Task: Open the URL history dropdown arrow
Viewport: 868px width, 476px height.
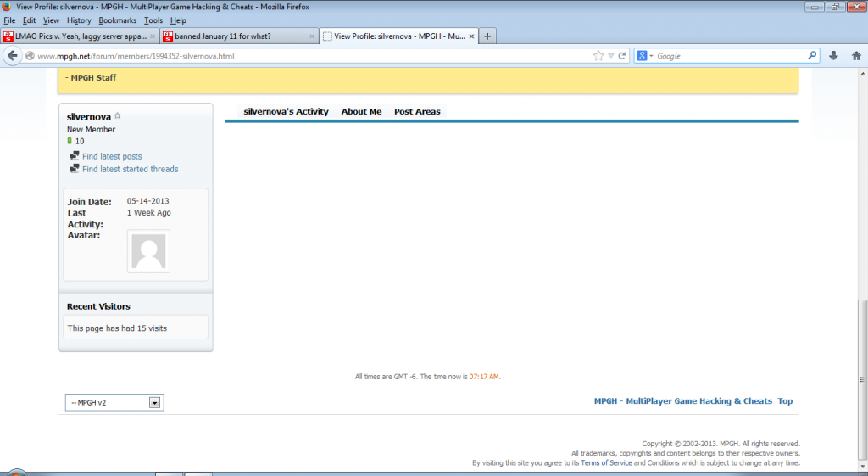Action: click(x=610, y=56)
